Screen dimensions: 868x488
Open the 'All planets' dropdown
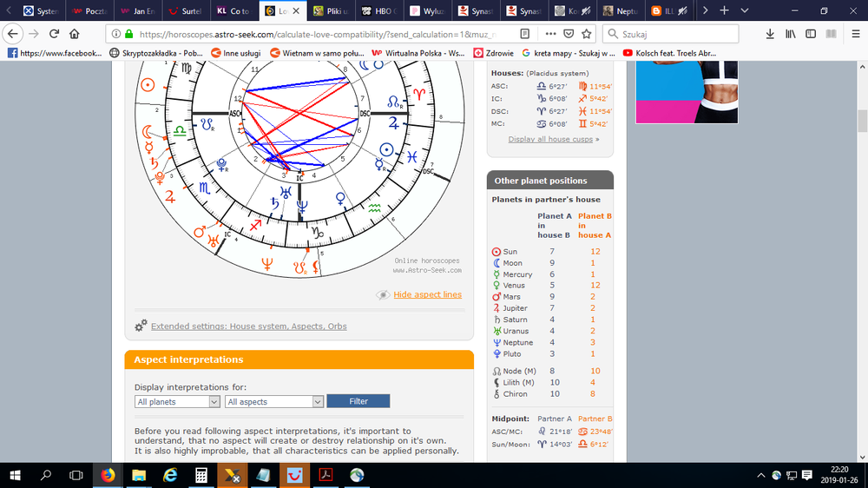(178, 402)
